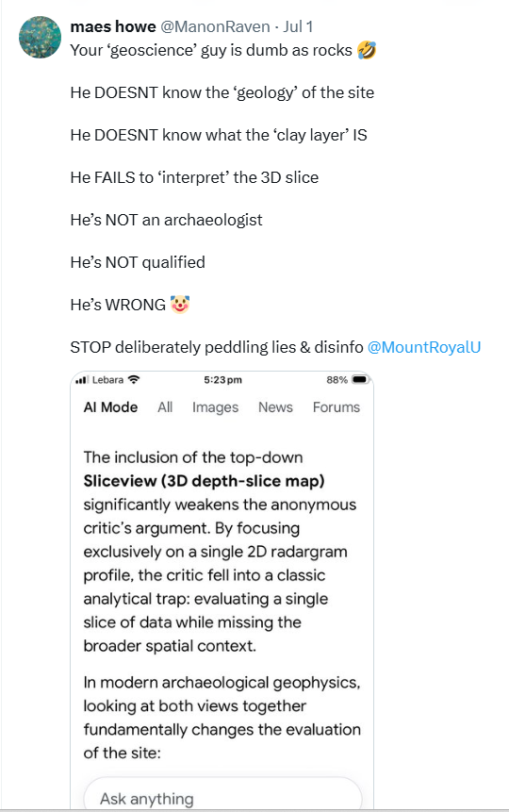Select the AI Mode tab
This screenshot has height=812, width=509.
point(111,407)
